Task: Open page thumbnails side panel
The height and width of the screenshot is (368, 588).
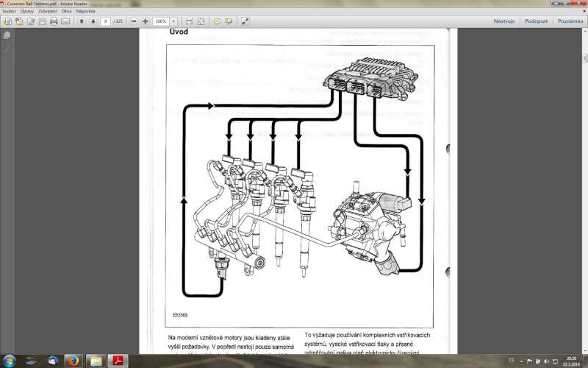Action: pyautogui.click(x=7, y=35)
